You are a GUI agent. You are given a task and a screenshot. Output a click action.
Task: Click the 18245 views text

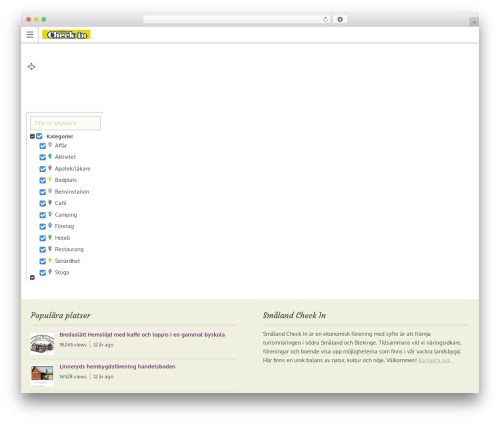[73, 345]
